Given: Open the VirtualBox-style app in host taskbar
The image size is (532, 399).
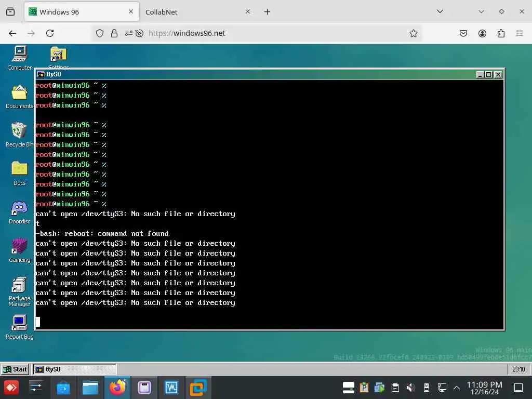Looking at the screenshot, I should [x=198, y=388].
